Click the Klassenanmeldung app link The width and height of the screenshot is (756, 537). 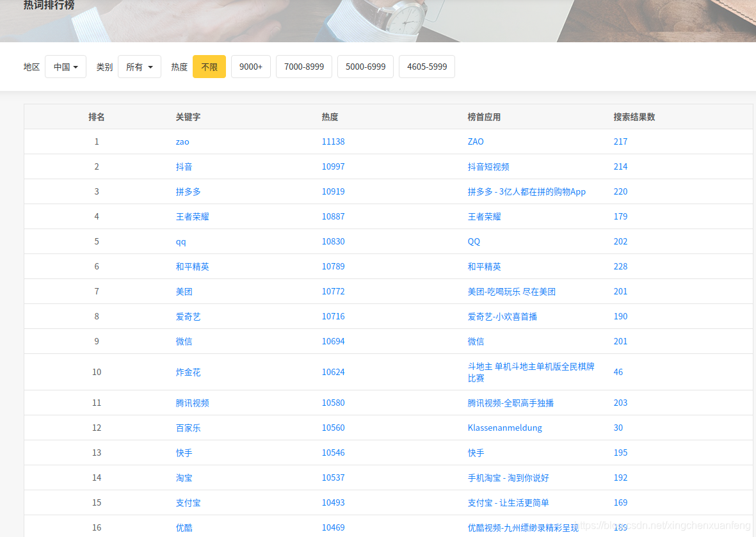(504, 428)
